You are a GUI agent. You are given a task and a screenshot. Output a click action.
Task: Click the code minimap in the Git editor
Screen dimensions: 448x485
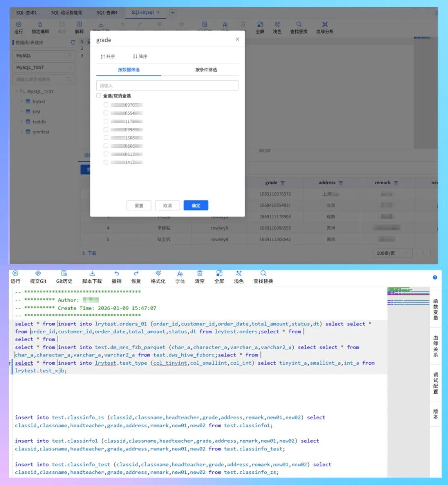click(408, 383)
